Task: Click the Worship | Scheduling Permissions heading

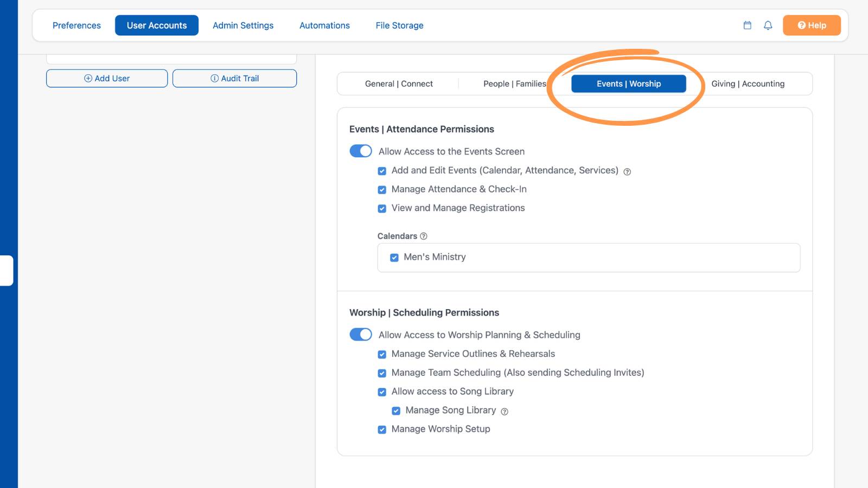Action: [424, 312]
